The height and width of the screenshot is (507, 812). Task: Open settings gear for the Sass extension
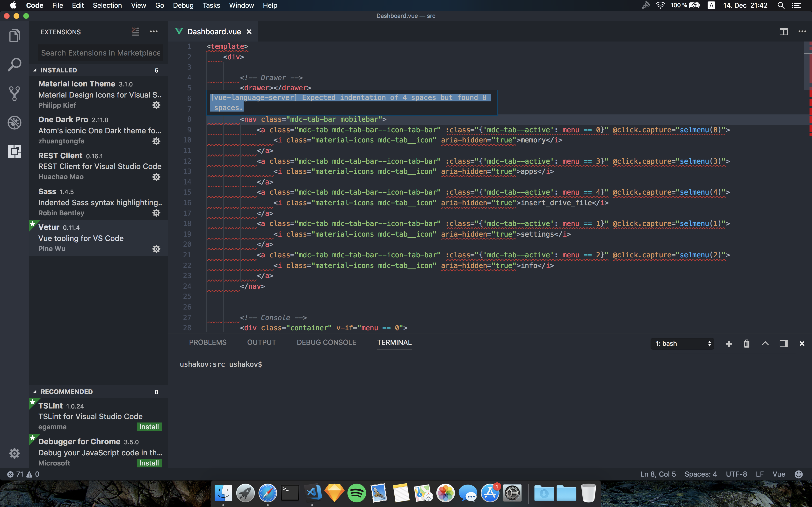(x=156, y=213)
